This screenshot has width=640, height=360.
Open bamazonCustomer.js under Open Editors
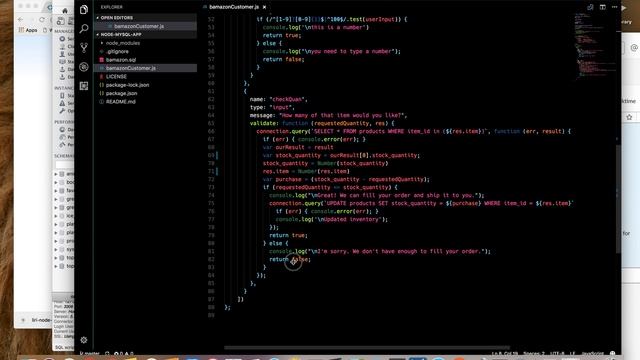tap(139, 26)
